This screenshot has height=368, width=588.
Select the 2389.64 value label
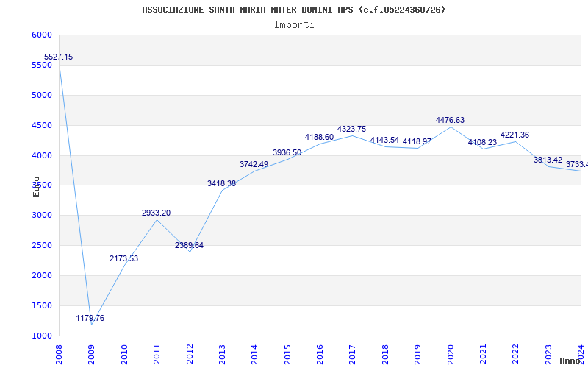pos(189,246)
